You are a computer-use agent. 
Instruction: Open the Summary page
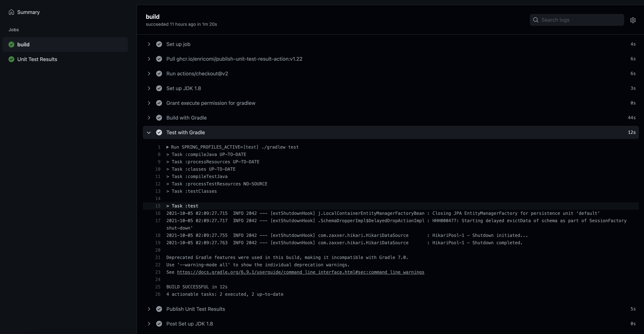(x=28, y=12)
